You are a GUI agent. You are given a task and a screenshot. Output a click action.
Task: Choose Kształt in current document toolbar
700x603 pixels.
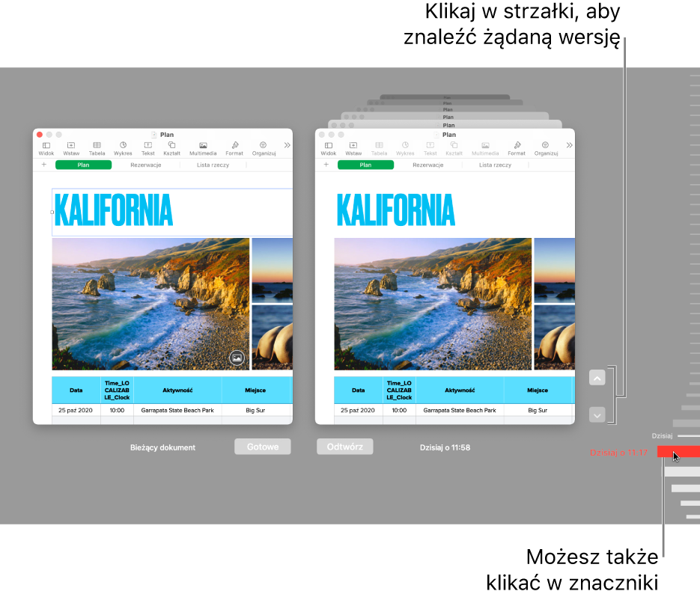pos(172,149)
